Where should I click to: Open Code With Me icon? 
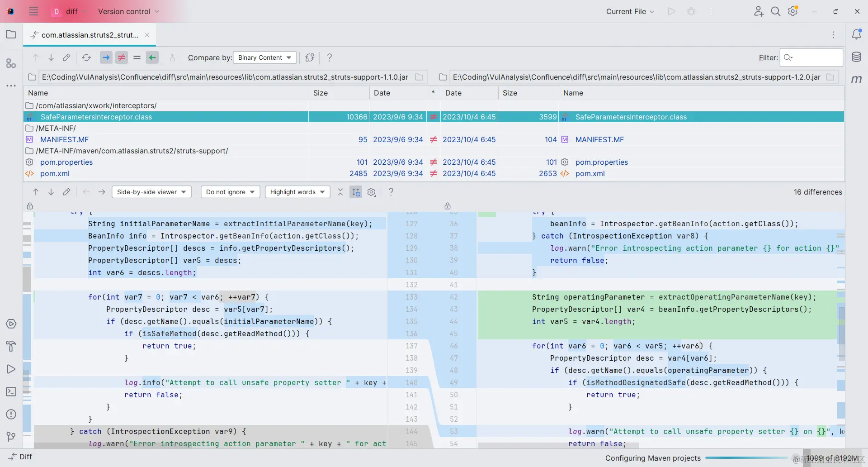(x=759, y=11)
